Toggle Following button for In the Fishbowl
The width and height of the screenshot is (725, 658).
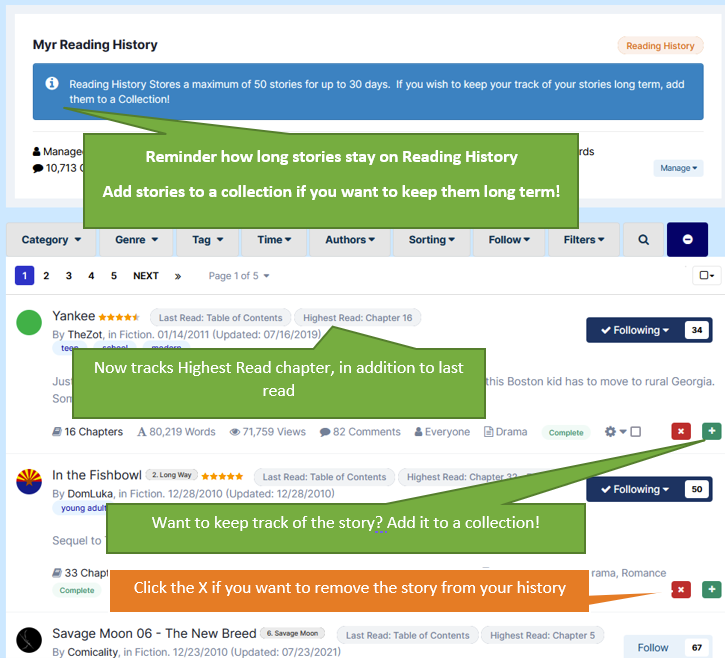tap(635, 489)
